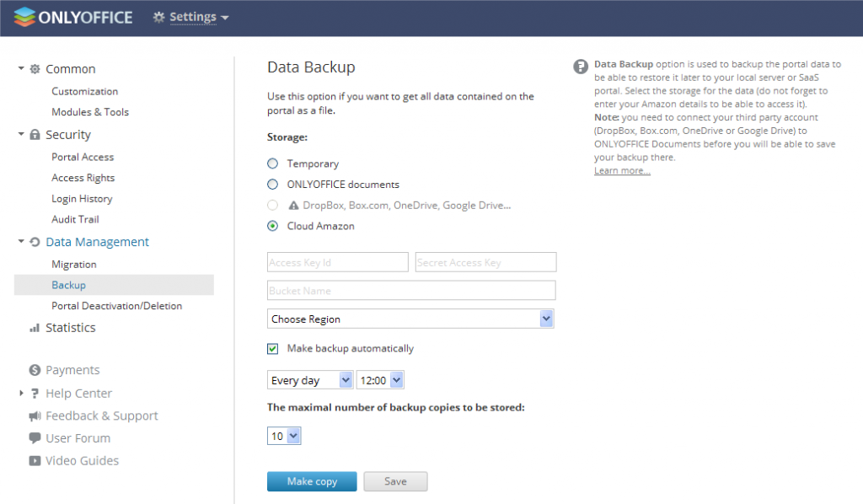
Task: Open the 12:00 time dropdown
Action: tap(380, 380)
